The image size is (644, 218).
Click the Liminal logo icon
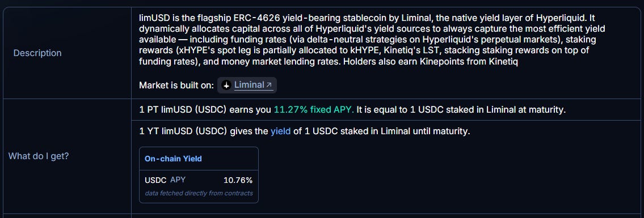pos(226,86)
